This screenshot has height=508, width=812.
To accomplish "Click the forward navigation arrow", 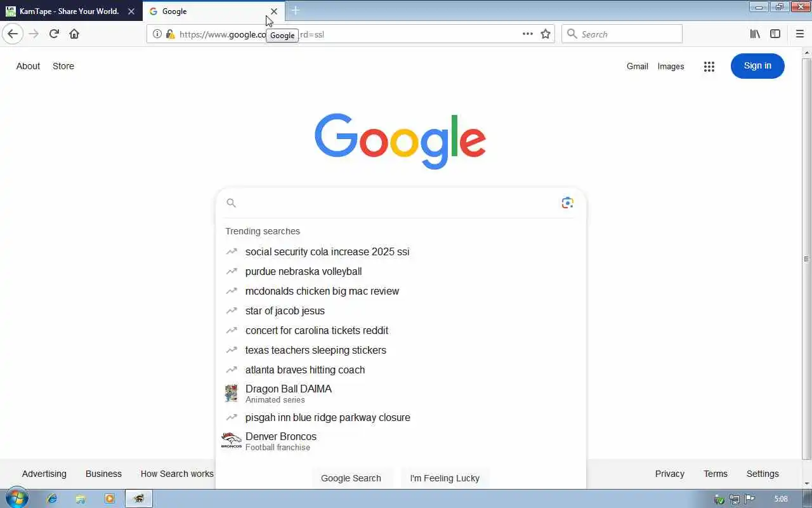I will (34, 34).
